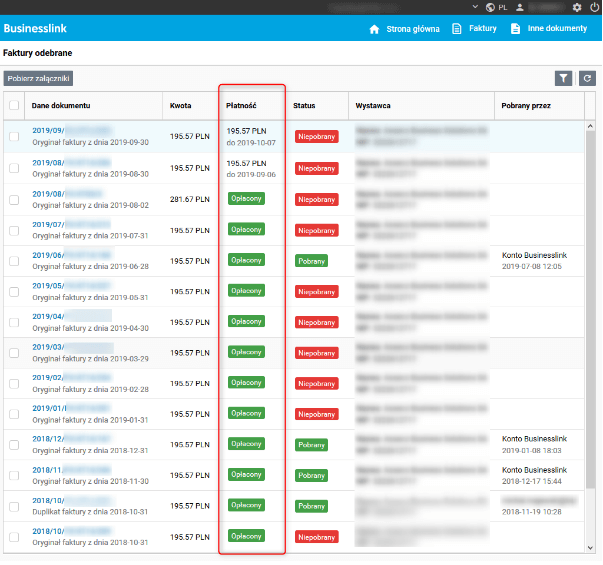Check the invoice row dated 2019-04-30
Viewport: 603px width, 565px height.
pos(14,322)
